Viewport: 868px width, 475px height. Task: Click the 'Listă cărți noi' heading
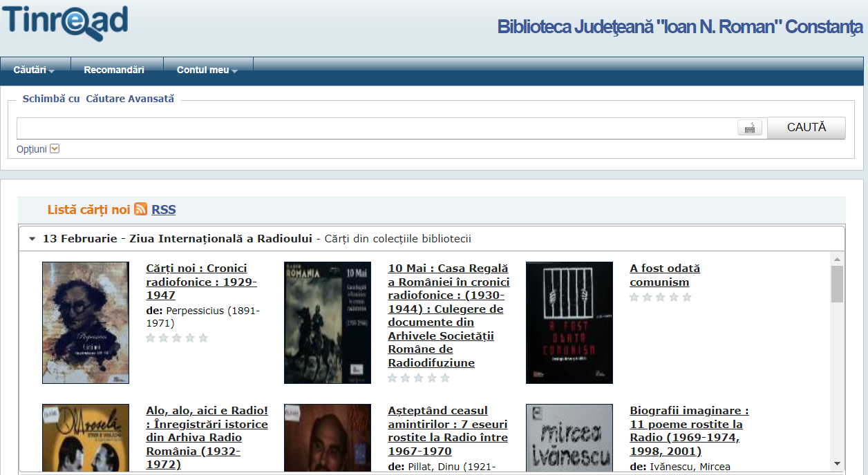click(x=88, y=210)
